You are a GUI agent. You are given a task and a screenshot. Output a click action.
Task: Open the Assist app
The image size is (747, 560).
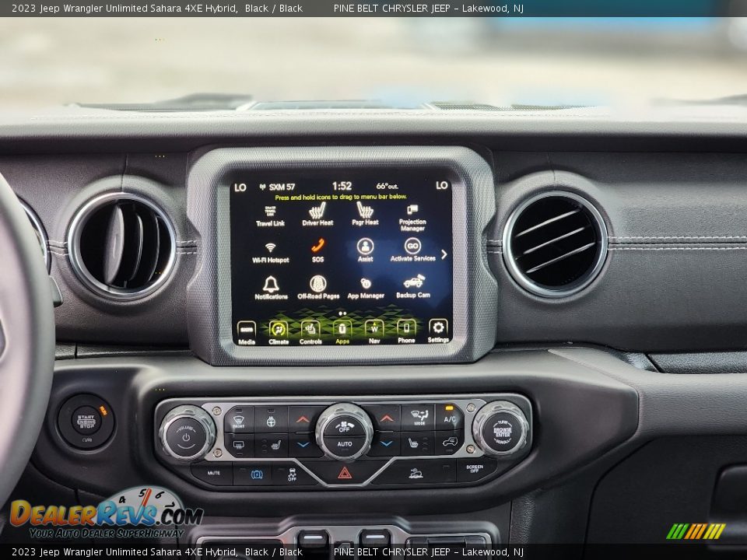365,250
